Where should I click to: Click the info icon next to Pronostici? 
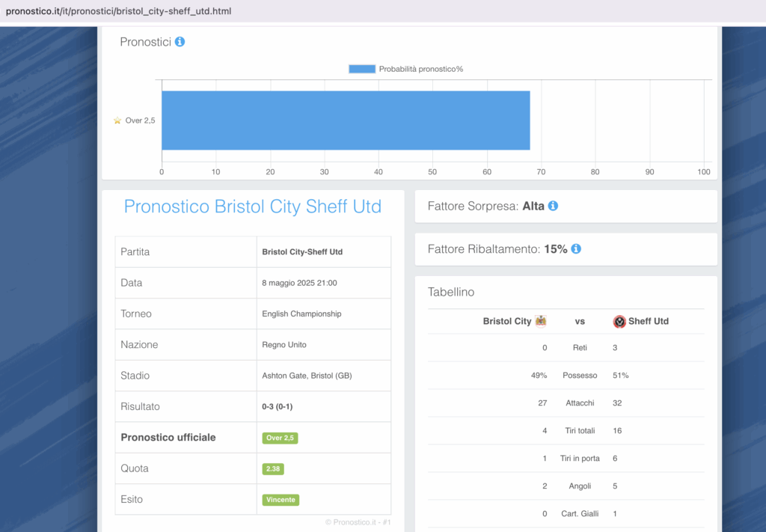click(x=180, y=42)
